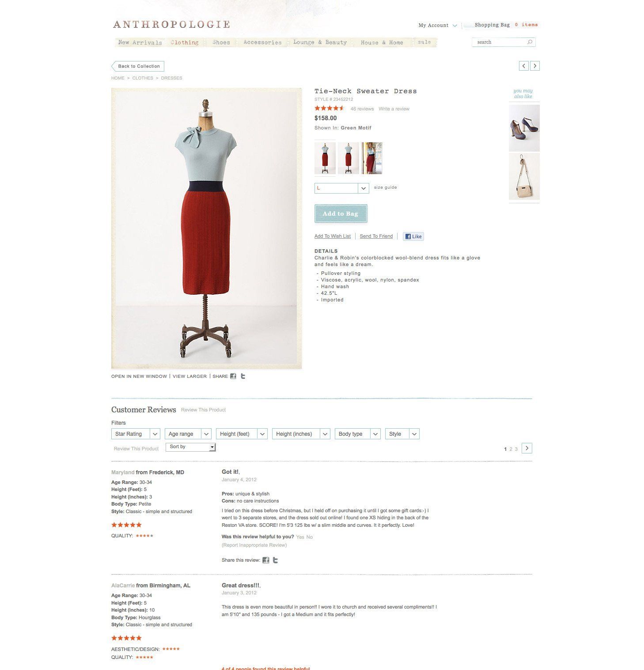644x670 pixels.
Task: Select the model photo thumbnail
Action: [372, 158]
